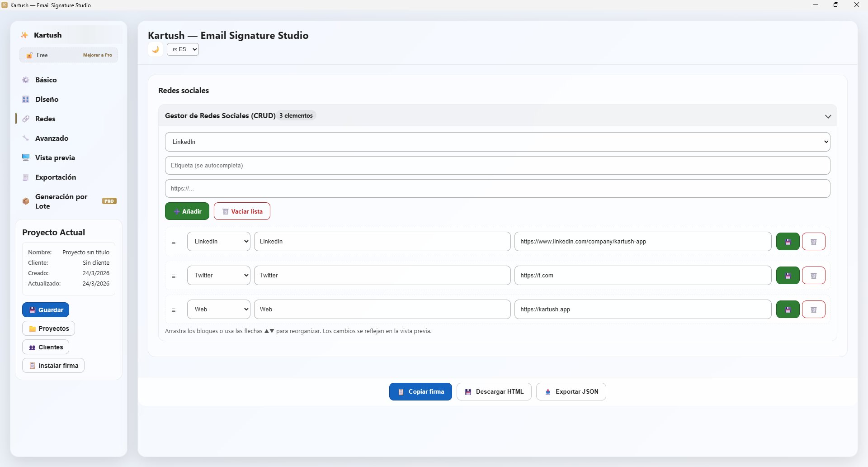Screen dimensions: 868x467
Task: Delete the LinkedIn row using trash icon
Action: click(813, 242)
